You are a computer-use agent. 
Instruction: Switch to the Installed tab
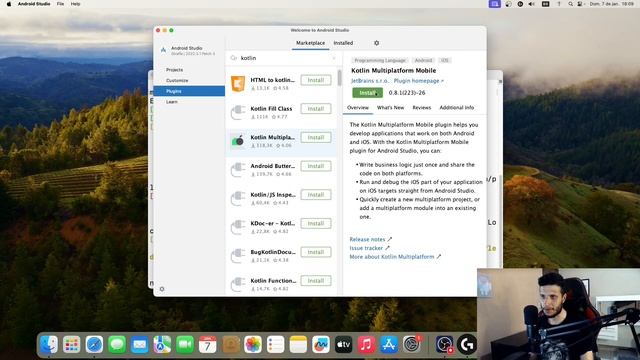(x=343, y=43)
